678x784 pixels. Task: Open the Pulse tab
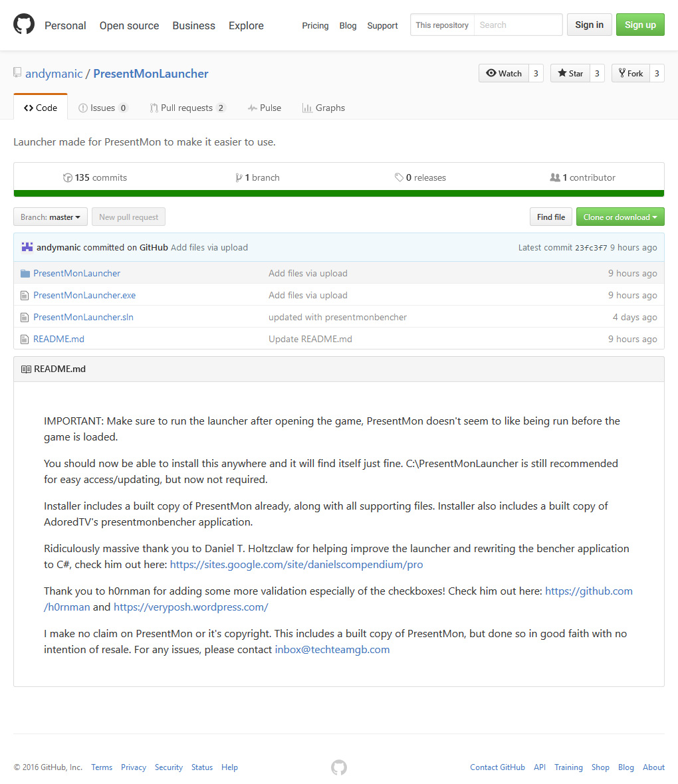[264, 108]
